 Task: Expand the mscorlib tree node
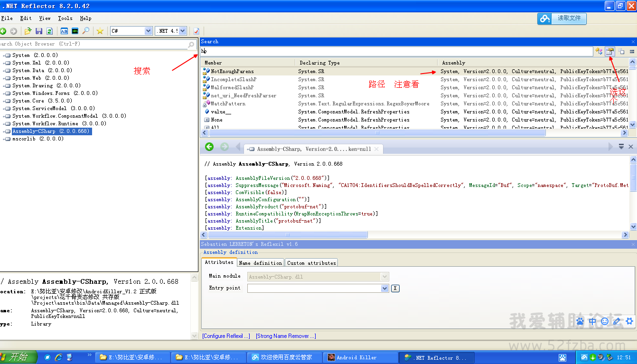3,139
